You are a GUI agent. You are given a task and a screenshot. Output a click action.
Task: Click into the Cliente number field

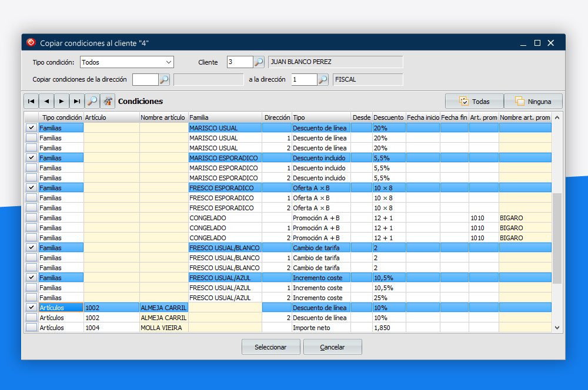click(x=239, y=62)
